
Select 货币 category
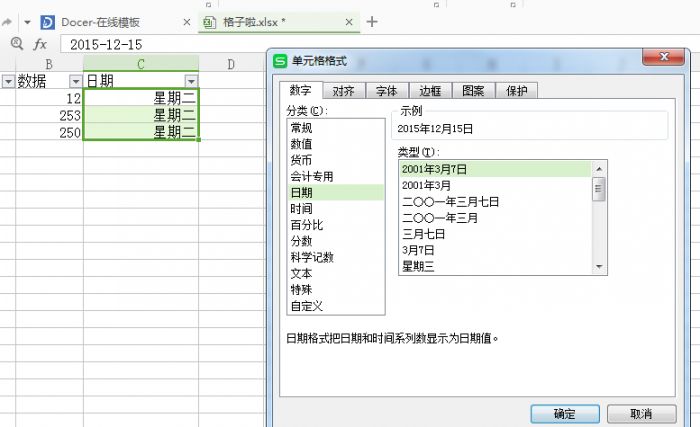[x=336, y=160]
